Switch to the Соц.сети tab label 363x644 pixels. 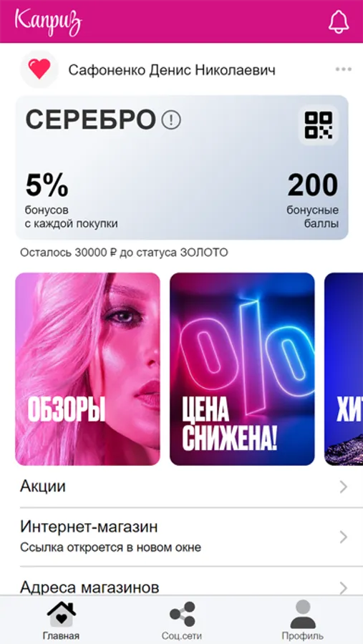[x=182, y=636]
